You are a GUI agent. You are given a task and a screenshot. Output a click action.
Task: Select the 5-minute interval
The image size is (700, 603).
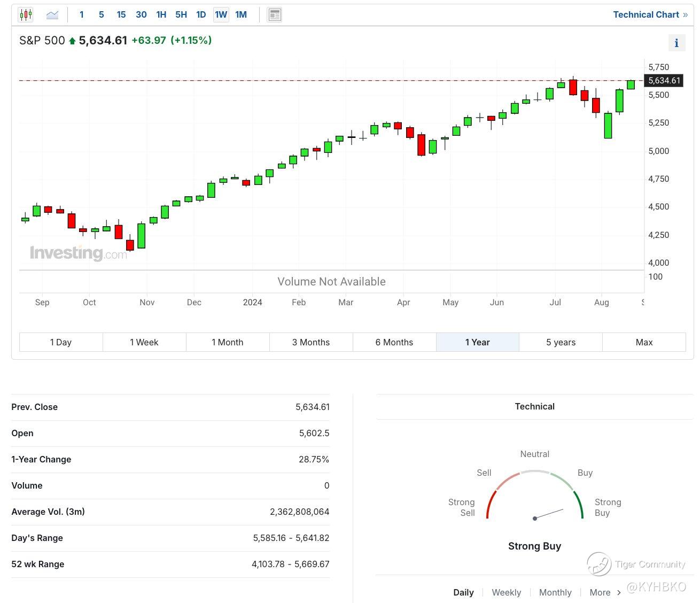101,14
